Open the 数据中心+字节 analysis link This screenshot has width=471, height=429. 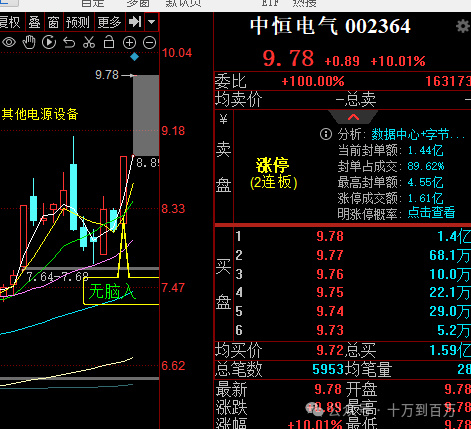click(x=418, y=135)
